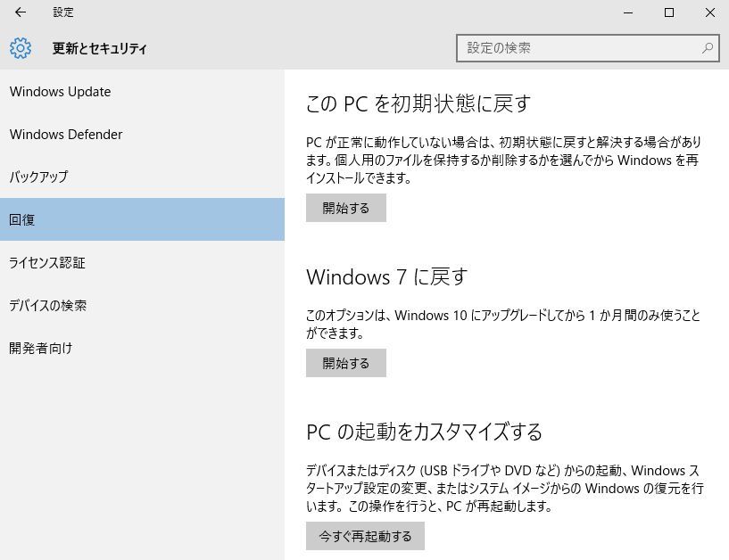Close the 設定 window
Viewport: 729px width, 560px height.
pyautogui.click(x=709, y=12)
